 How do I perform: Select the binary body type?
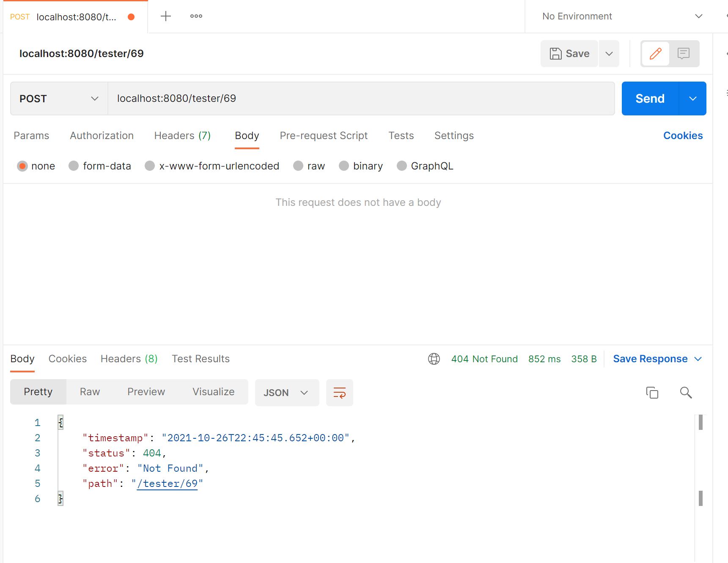pos(361,166)
